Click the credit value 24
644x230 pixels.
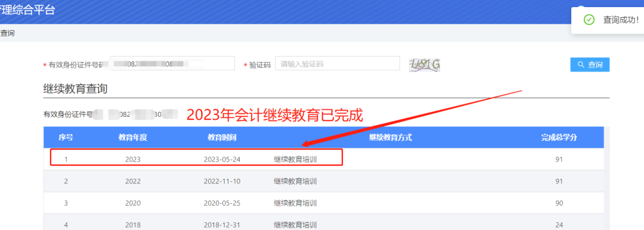(x=559, y=225)
